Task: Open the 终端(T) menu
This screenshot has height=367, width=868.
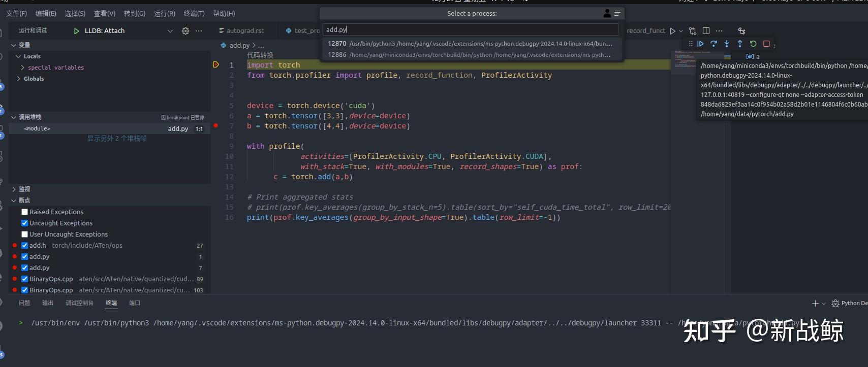Action: coord(194,14)
